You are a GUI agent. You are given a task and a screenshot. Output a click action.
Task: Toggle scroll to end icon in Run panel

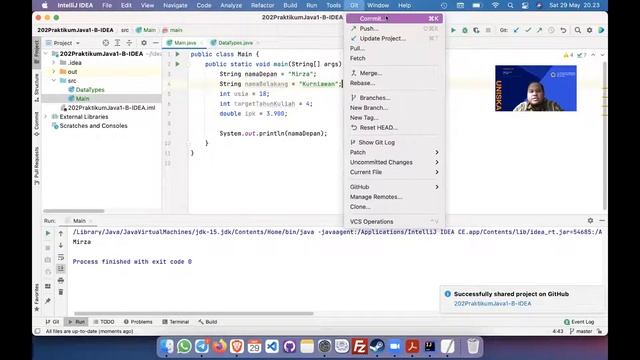pos(61,268)
